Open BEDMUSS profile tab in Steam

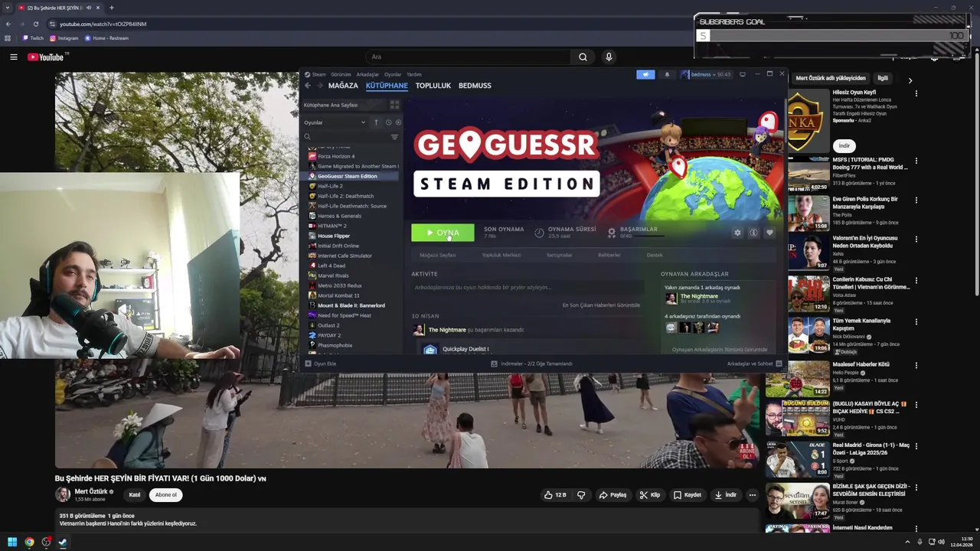[475, 86]
